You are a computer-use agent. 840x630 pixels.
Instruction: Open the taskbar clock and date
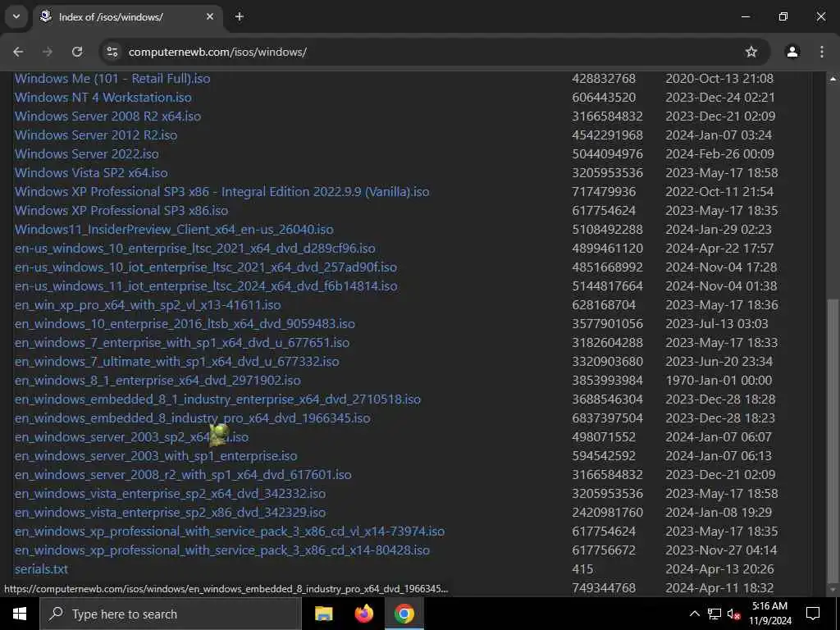coord(769,614)
